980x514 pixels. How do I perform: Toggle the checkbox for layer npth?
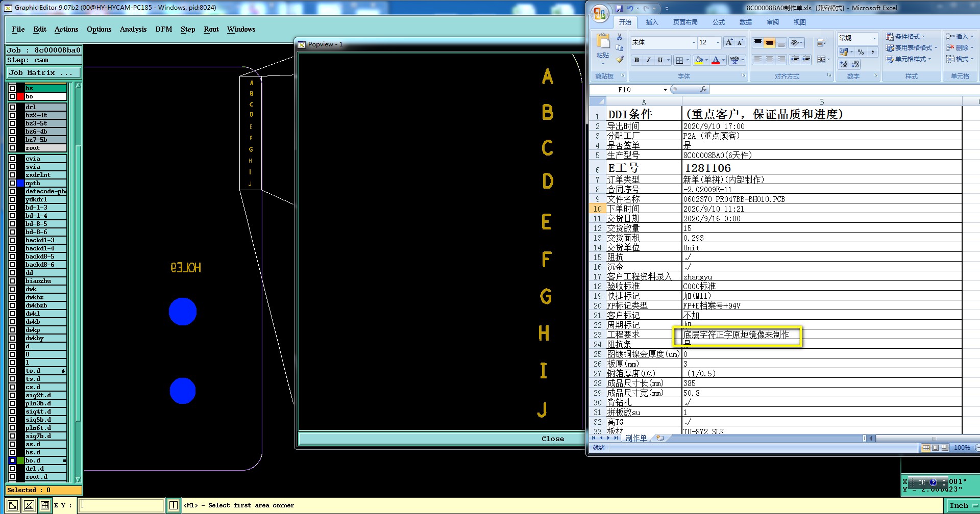[12, 183]
